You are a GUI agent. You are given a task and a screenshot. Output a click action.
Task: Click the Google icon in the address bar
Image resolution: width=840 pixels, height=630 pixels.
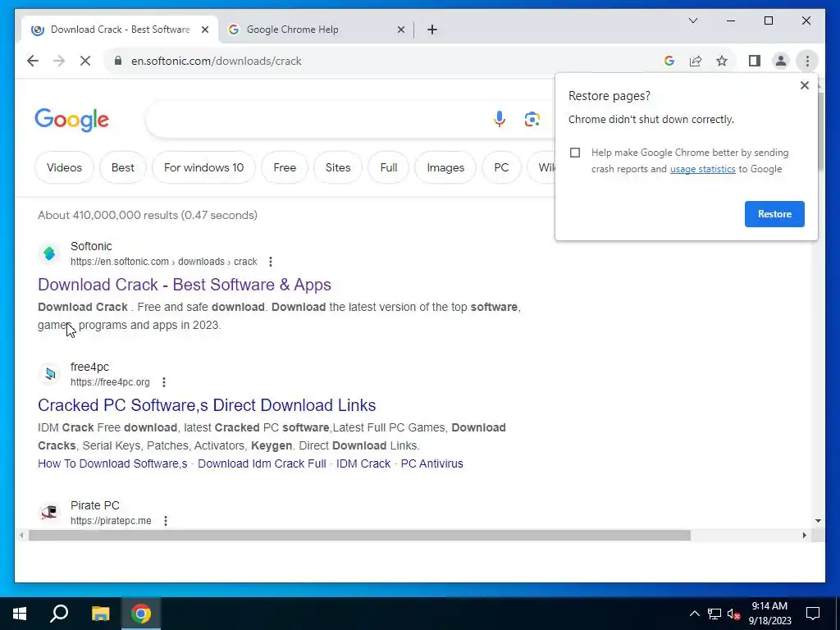669,61
